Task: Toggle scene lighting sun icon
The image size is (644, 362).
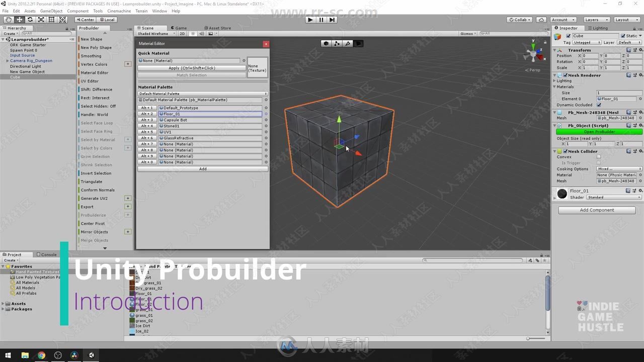Action: click(x=193, y=34)
